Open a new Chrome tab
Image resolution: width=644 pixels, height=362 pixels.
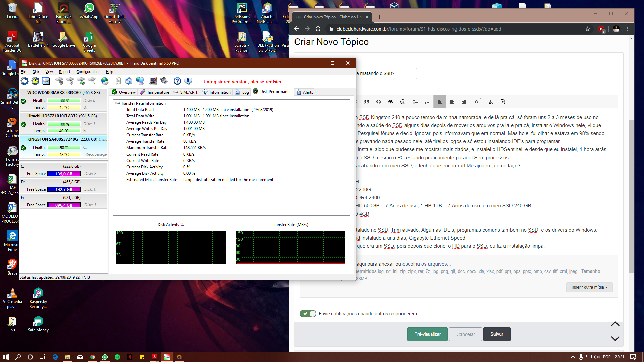click(380, 17)
